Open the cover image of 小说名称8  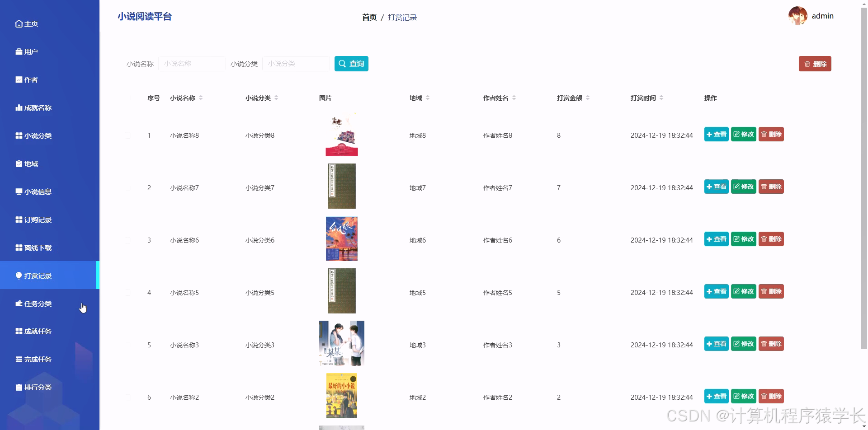click(342, 134)
